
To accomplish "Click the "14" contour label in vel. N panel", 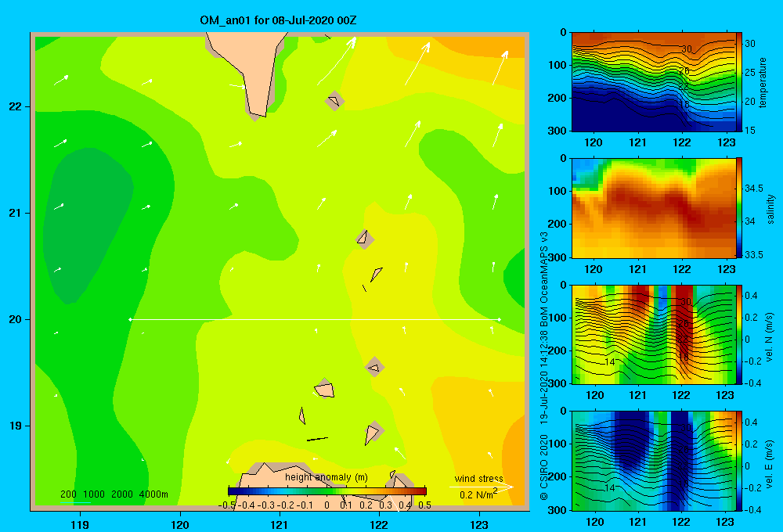I will point(609,361).
